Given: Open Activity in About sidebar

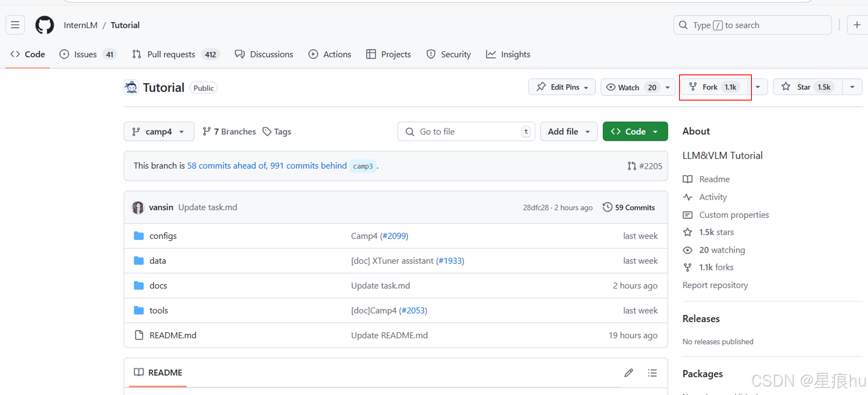Looking at the screenshot, I should click(x=713, y=197).
